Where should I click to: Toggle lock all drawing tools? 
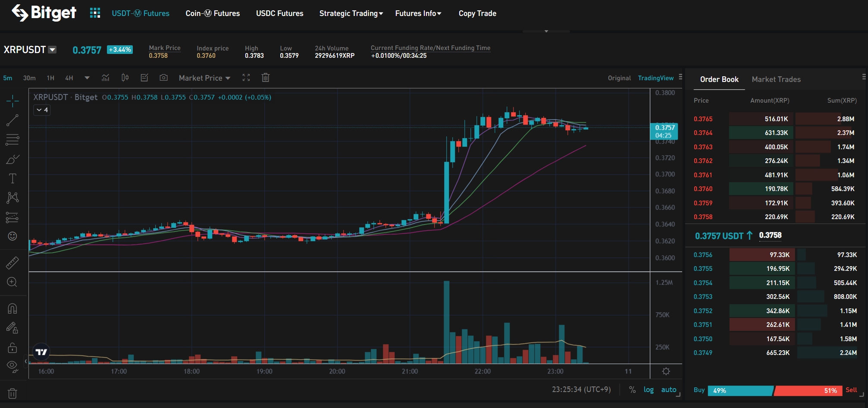(x=13, y=347)
